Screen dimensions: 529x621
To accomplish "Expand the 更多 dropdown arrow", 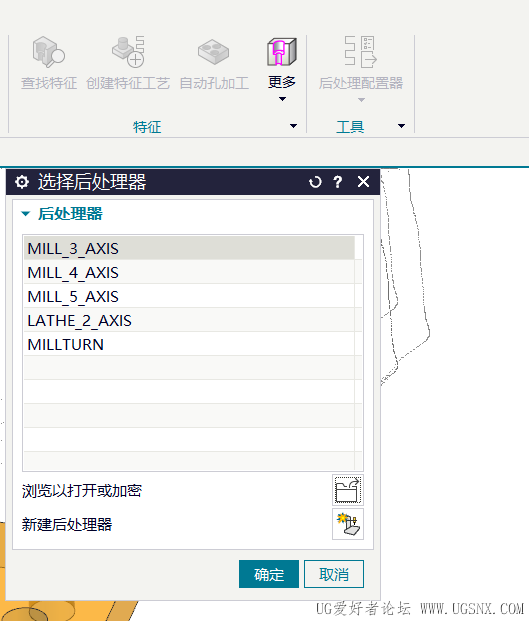I will [282, 99].
